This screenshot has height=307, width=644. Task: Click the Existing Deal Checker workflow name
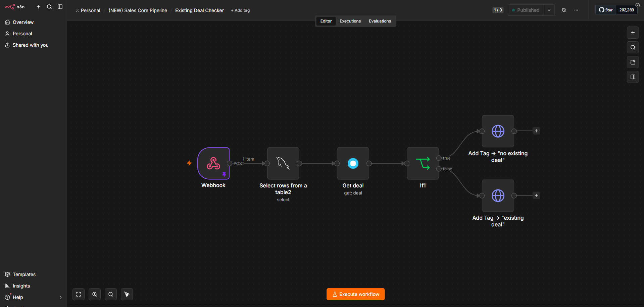[199, 10]
